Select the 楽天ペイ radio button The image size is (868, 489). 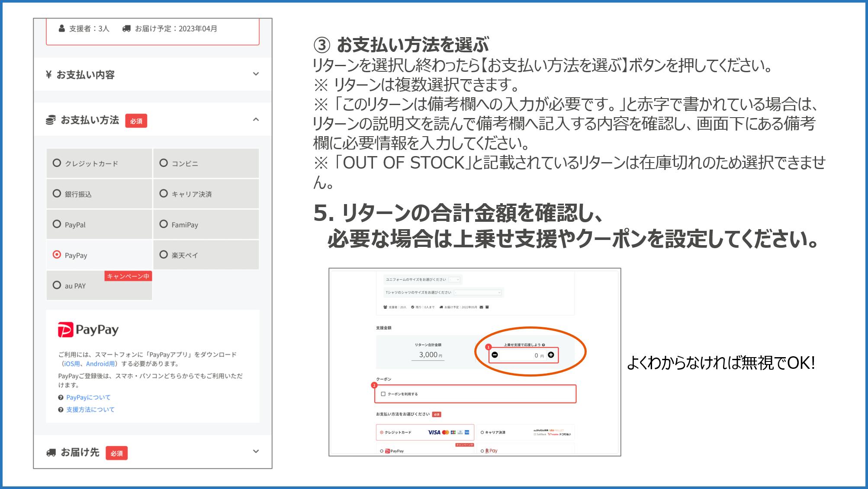[x=164, y=254]
